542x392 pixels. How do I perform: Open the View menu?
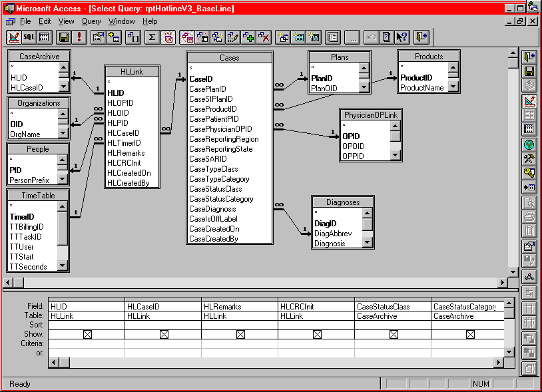click(x=66, y=21)
